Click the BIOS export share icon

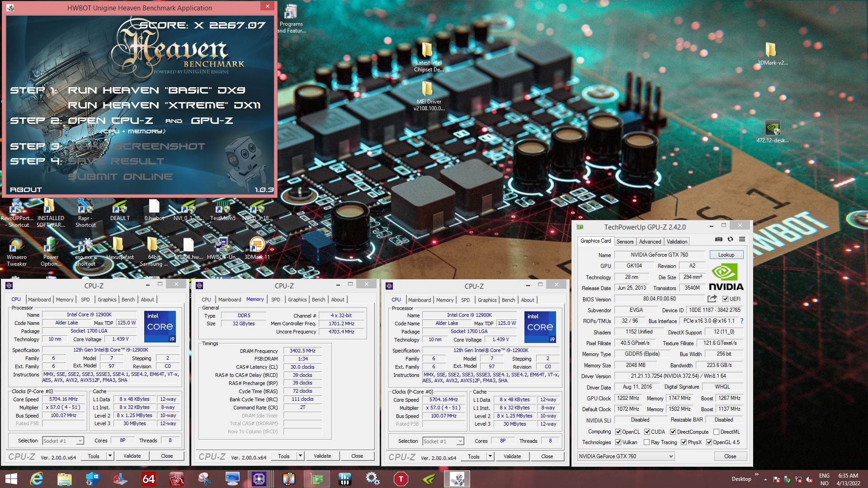point(712,299)
